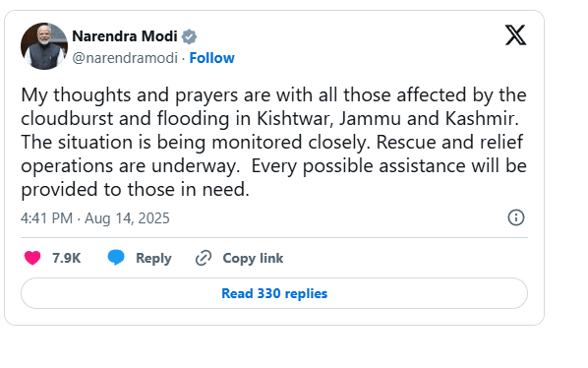Click the chain link copy icon

coord(204,258)
